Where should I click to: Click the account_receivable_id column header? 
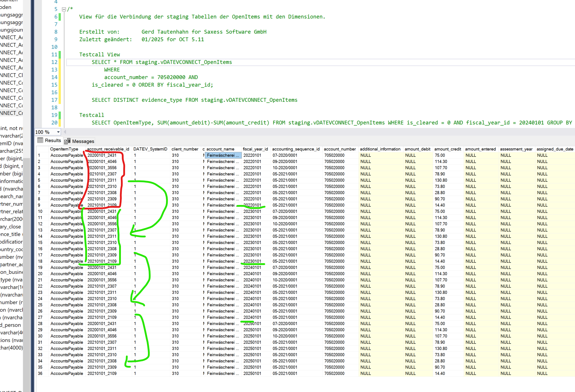tap(108, 149)
